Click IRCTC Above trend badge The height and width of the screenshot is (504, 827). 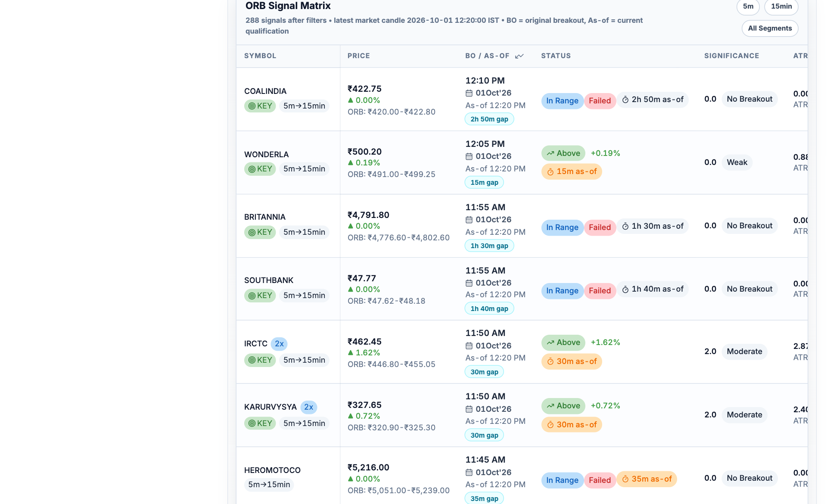click(x=563, y=342)
